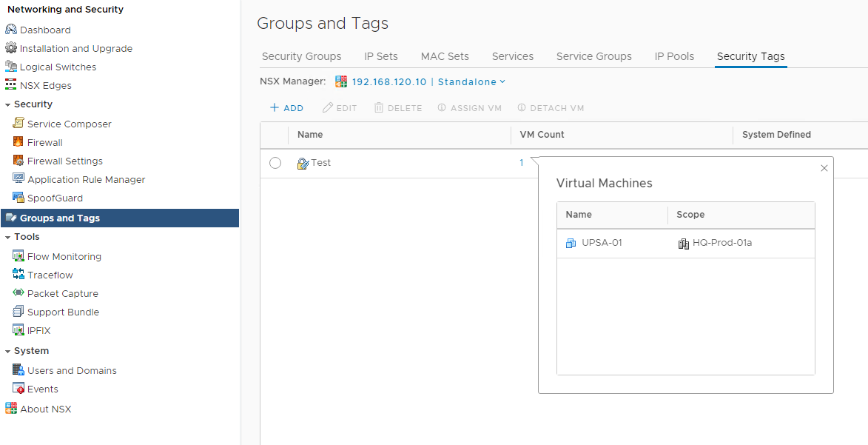Close the Virtual Machines popup
868x445 pixels.
tap(824, 168)
